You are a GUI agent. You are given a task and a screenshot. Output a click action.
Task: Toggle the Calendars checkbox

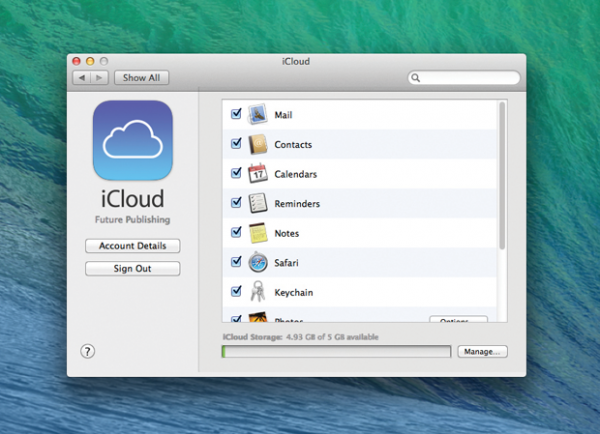[236, 173]
